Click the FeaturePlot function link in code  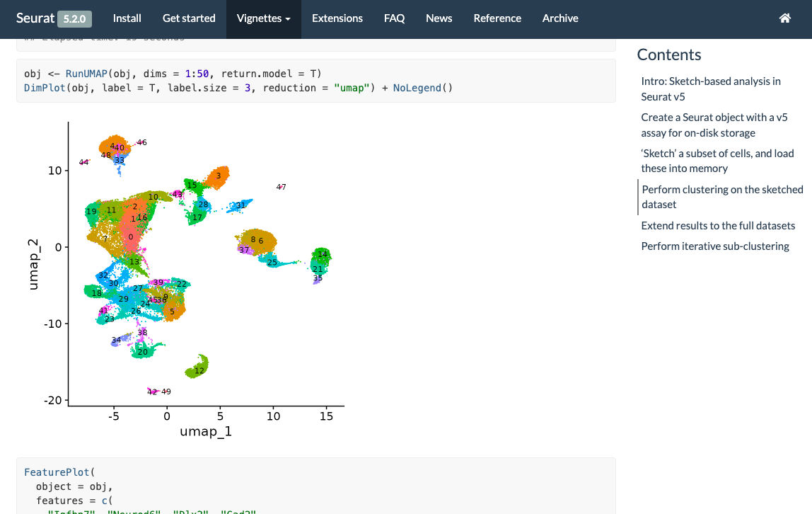(x=57, y=472)
